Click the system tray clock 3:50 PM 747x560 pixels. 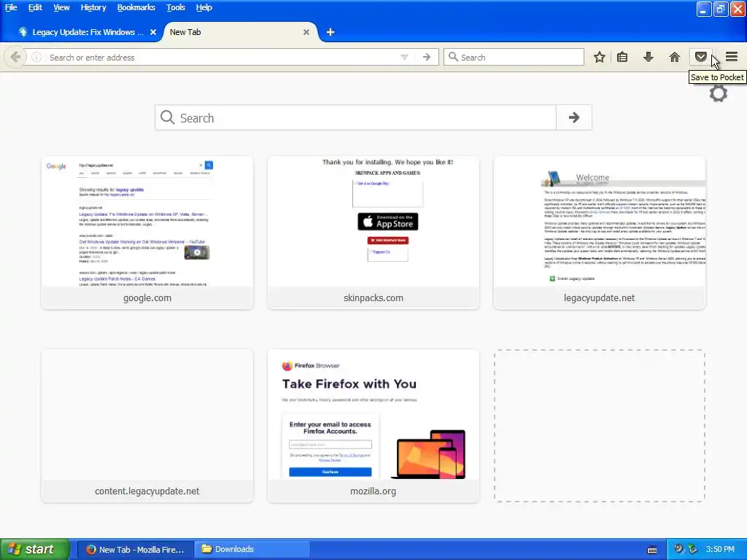[x=720, y=549]
